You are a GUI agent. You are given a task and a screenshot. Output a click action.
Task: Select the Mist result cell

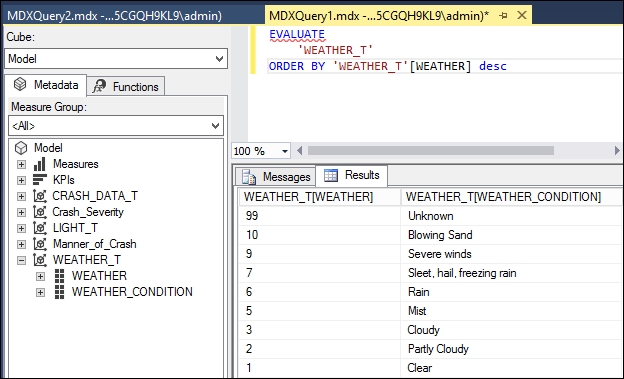(512, 311)
